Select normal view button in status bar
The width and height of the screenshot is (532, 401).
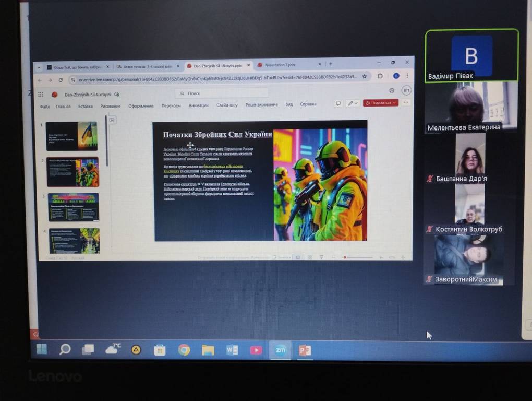coord(297,257)
